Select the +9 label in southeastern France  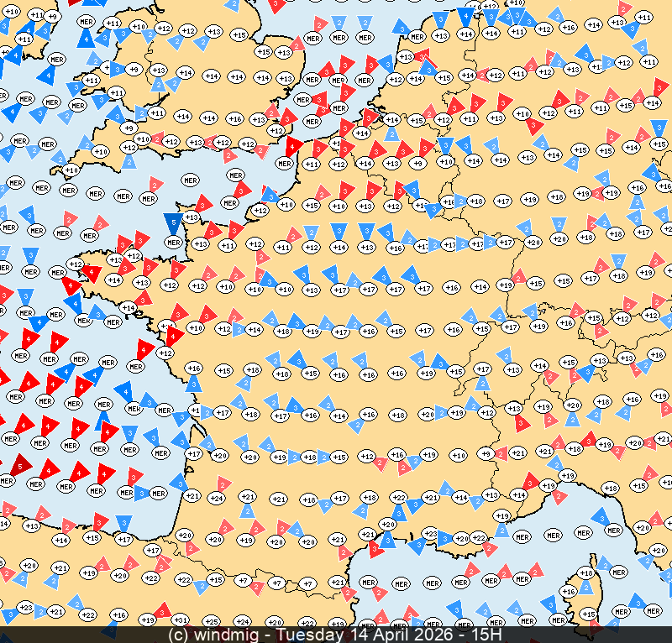486,454
